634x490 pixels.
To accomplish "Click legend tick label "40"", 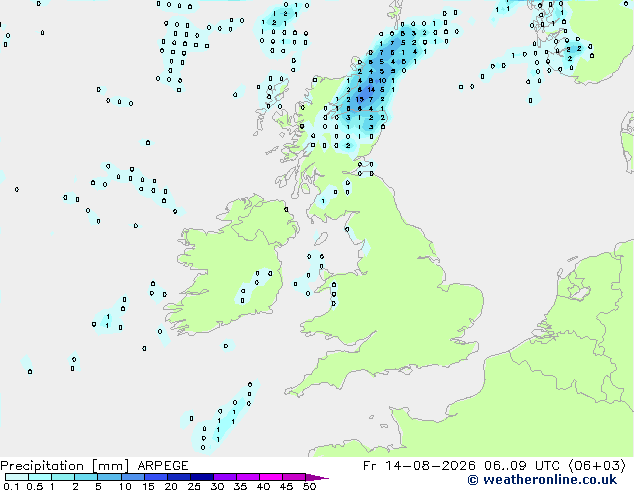I will 264,486.
